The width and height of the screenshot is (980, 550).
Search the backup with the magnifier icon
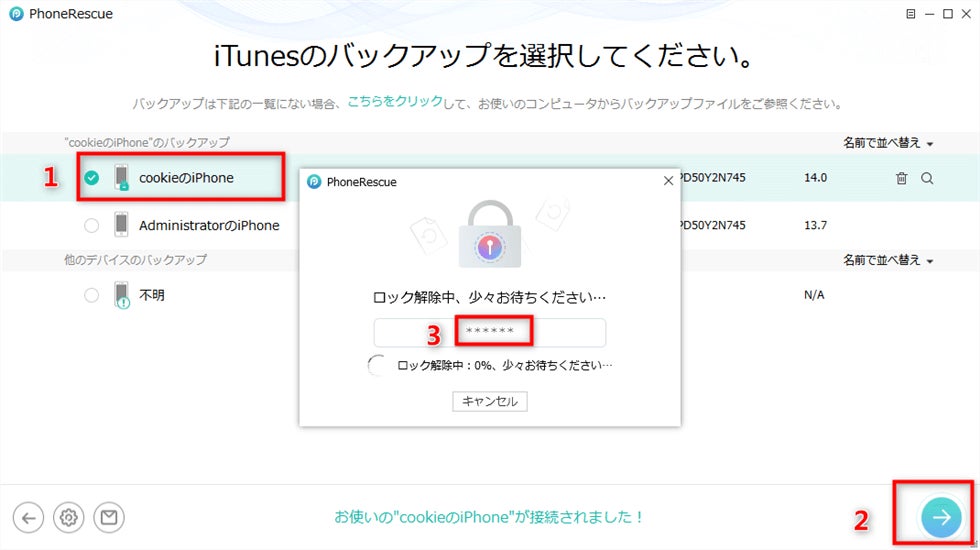[927, 178]
